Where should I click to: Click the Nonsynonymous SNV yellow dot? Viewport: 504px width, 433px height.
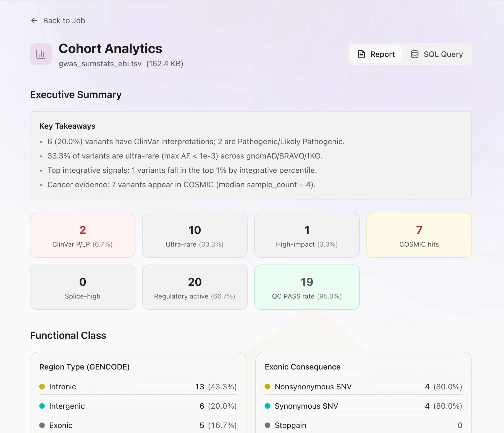tap(267, 387)
